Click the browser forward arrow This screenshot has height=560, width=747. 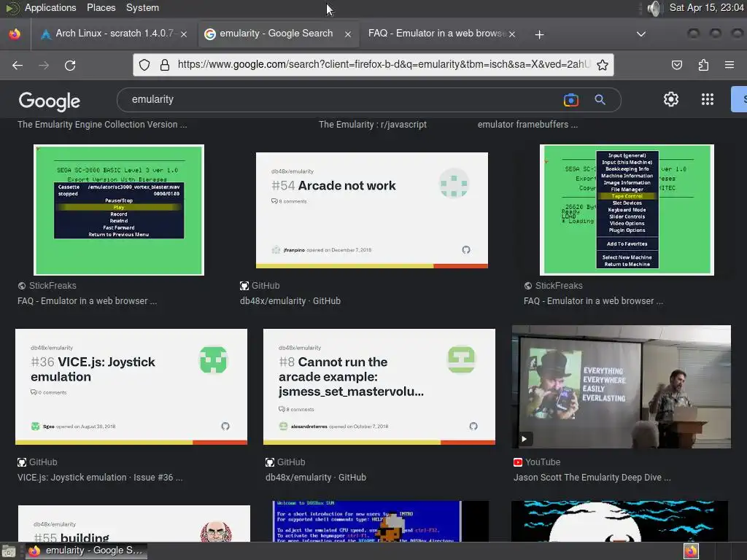[x=44, y=65]
